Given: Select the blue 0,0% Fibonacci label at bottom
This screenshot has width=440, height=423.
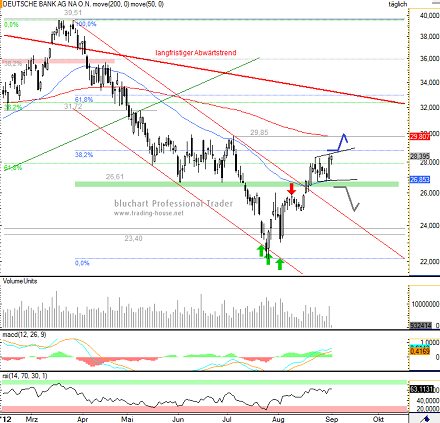Looking at the screenshot, I should point(82,263).
